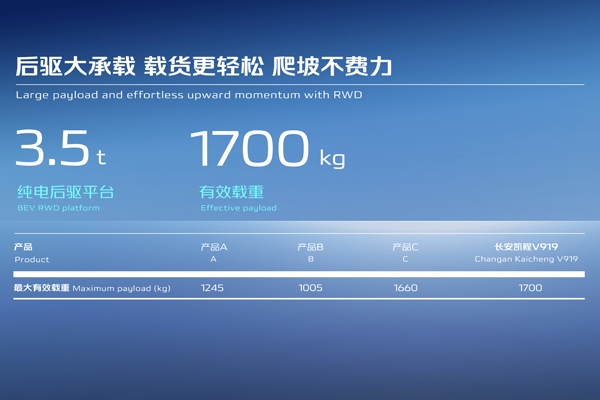600x400 pixels.
Task: Select the 产品B column header
Action: [310, 252]
